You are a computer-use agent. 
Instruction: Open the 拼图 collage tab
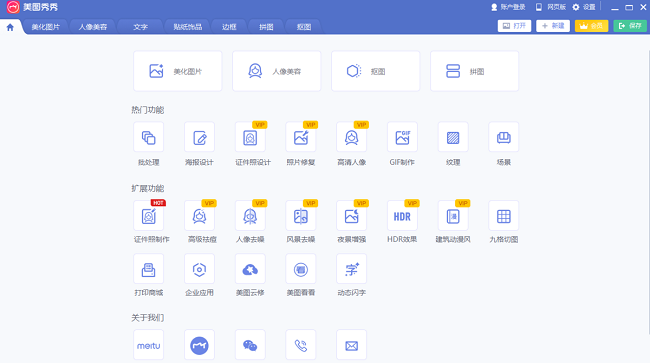(x=266, y=27)
